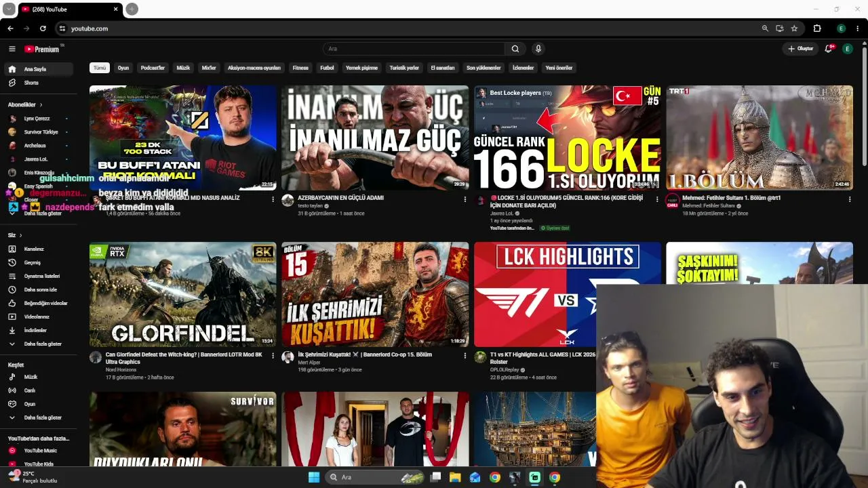Select the Yeni öneriler filter chip
Image resolution: width=868 pixels, height=488 pixels.
[x=559, y=68]
